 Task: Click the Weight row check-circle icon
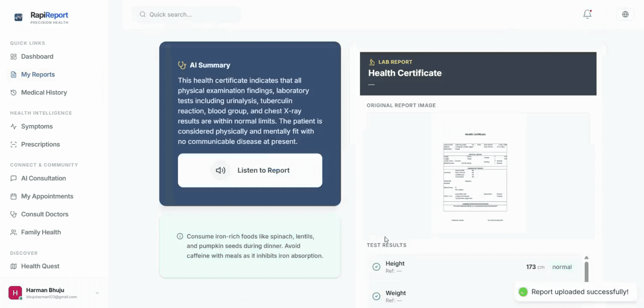376,296
